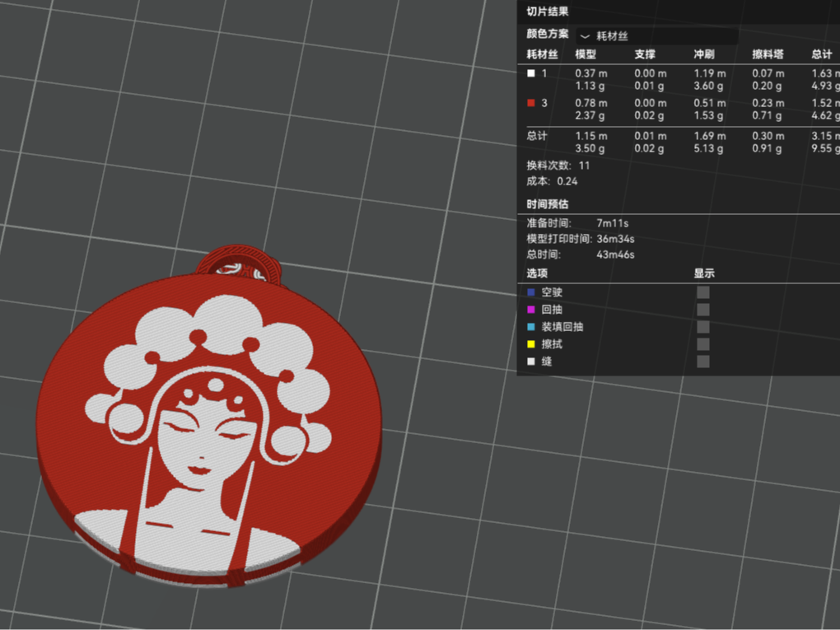Toggle display checkbox for 装填回抽
The width and height of the screenshot is (840, 630).
(x=702, y=327)
